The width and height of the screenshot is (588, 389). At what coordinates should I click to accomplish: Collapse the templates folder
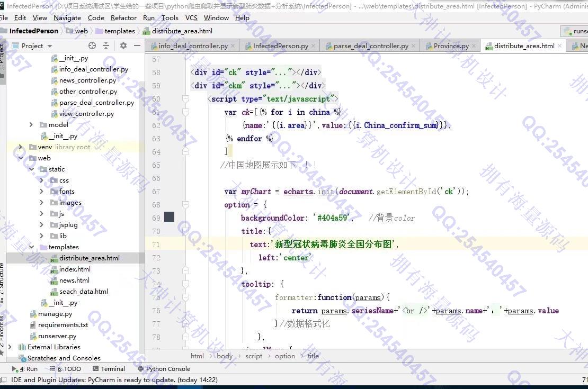(x=31, y=247)
